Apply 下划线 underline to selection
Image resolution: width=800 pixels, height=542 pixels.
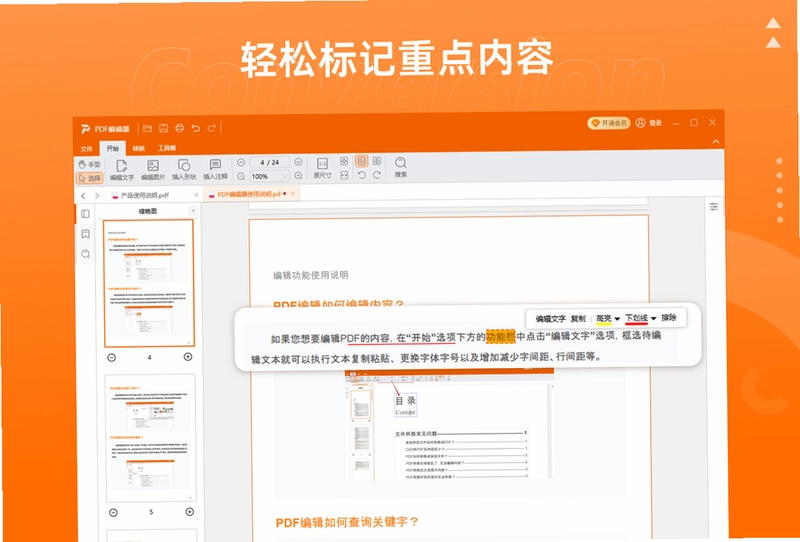(x=636, y=318)
